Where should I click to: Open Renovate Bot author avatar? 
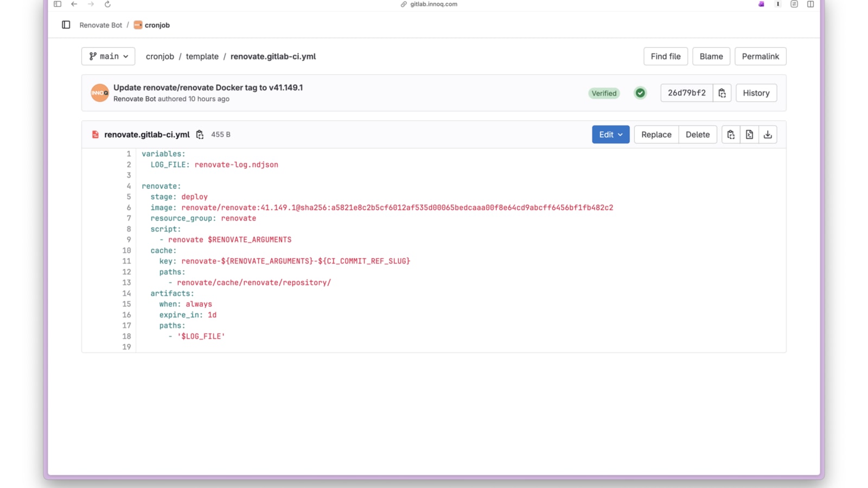100,93
